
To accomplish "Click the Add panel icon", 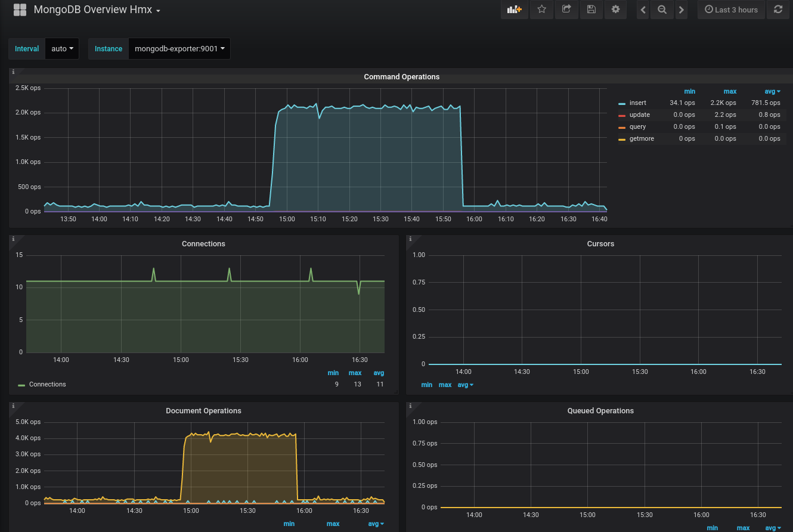I will 514,10.
